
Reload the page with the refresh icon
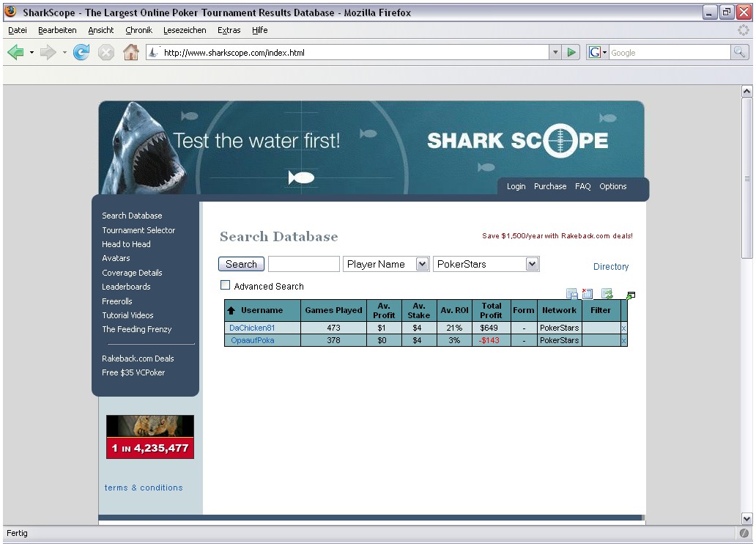pyautogui.click(x=81, y=52)
